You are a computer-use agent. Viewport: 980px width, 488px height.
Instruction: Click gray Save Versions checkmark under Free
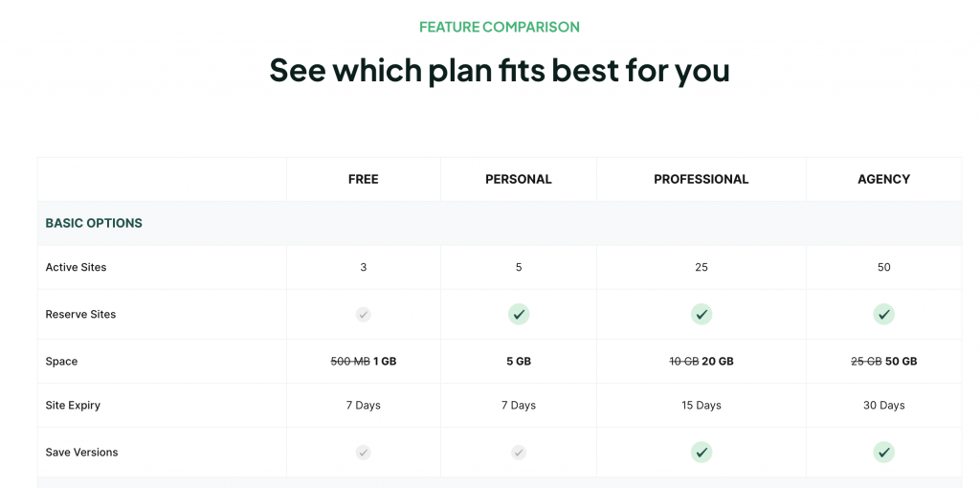point(363,452)
